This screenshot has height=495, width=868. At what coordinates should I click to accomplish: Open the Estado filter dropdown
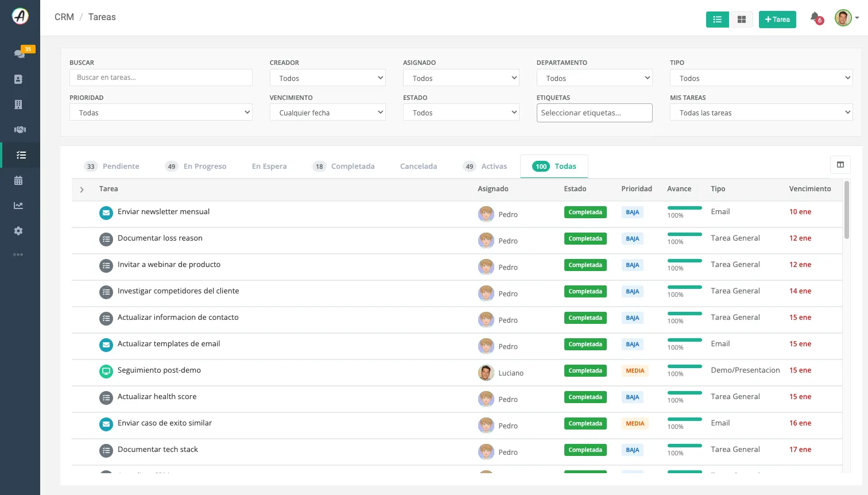(461, 113)
